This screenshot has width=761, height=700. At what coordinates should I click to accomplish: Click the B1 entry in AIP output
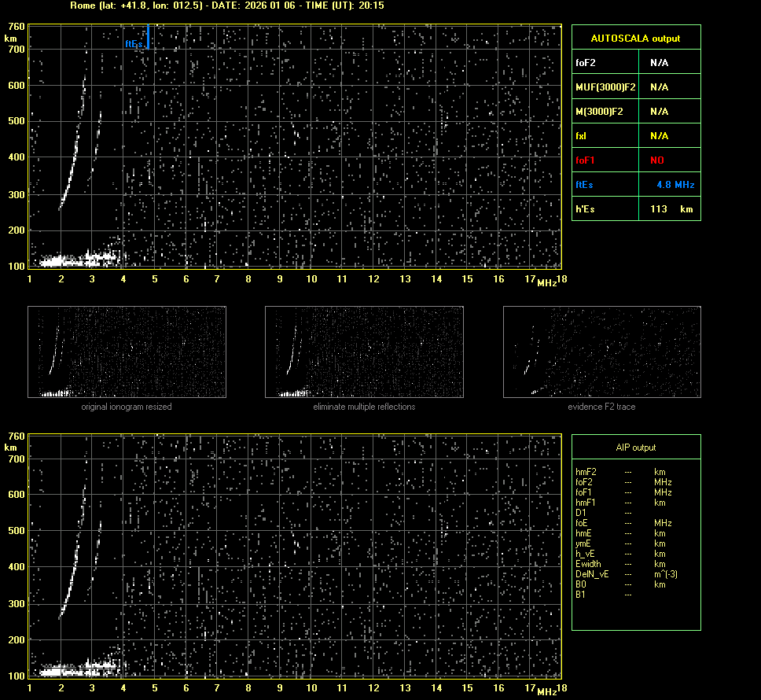[580, 595]
